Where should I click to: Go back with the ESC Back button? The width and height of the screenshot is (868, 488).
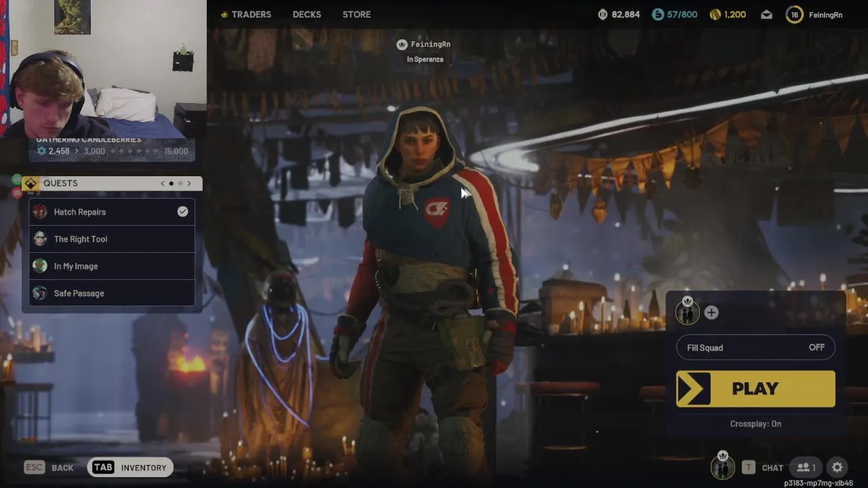(x=49, y=467)
